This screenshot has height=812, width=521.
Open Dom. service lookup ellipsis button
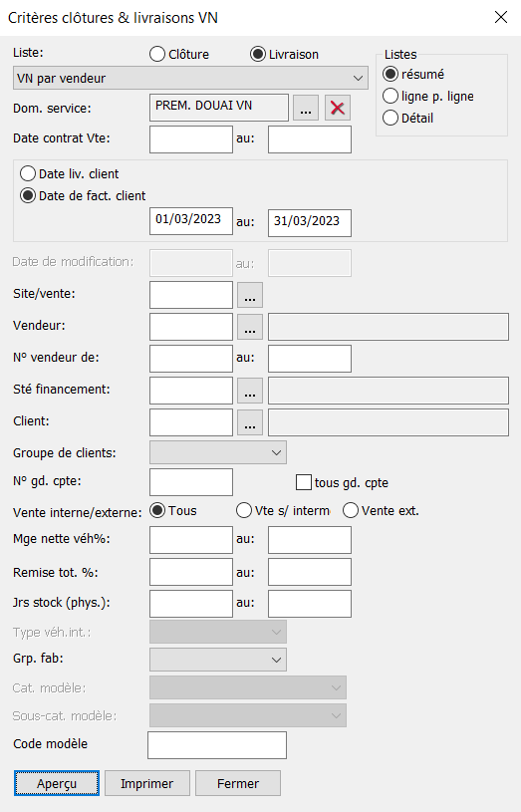306,108
